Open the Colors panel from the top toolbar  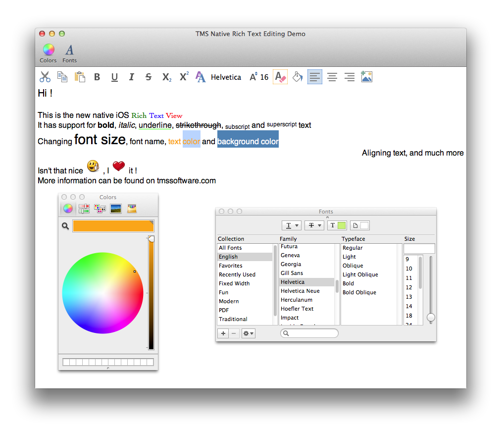pyautogui.click(x=48, y=54)
